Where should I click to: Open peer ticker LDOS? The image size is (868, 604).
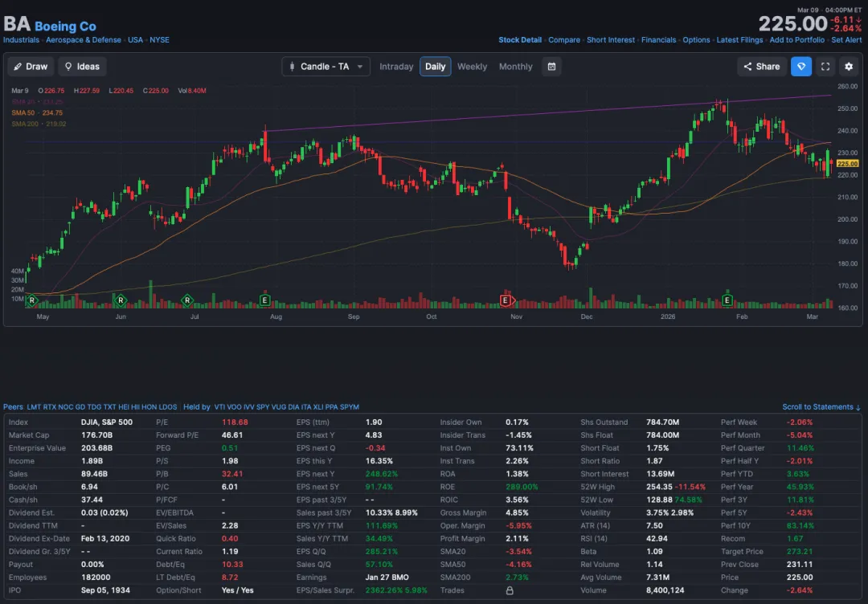(x=168, y=407)
